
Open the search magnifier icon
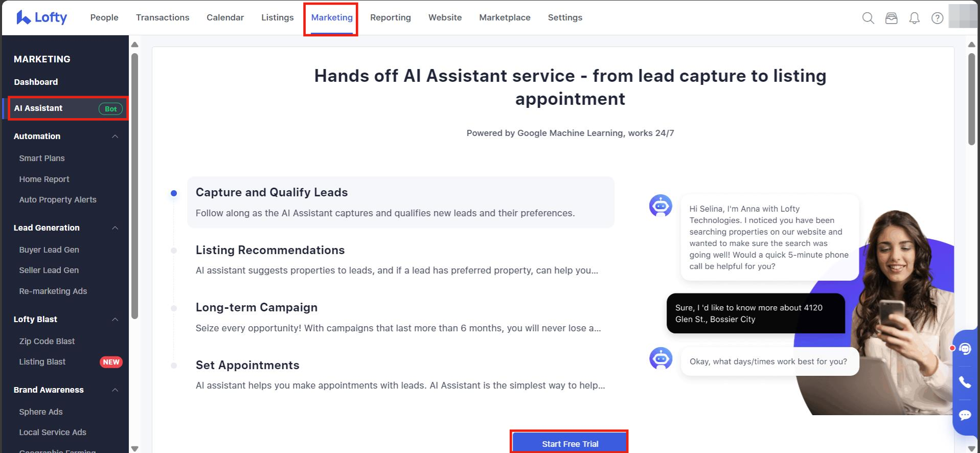pos(868,18)
